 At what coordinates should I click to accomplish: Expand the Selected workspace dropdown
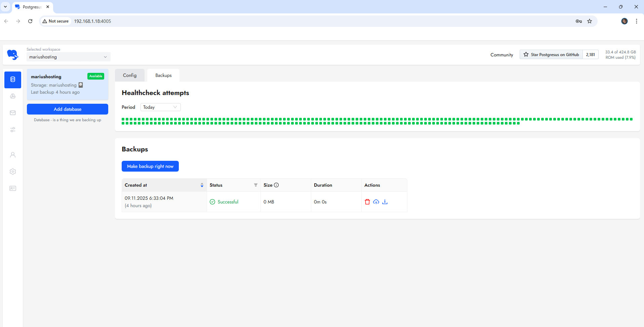pyautogui.click(x=68, y=57)
